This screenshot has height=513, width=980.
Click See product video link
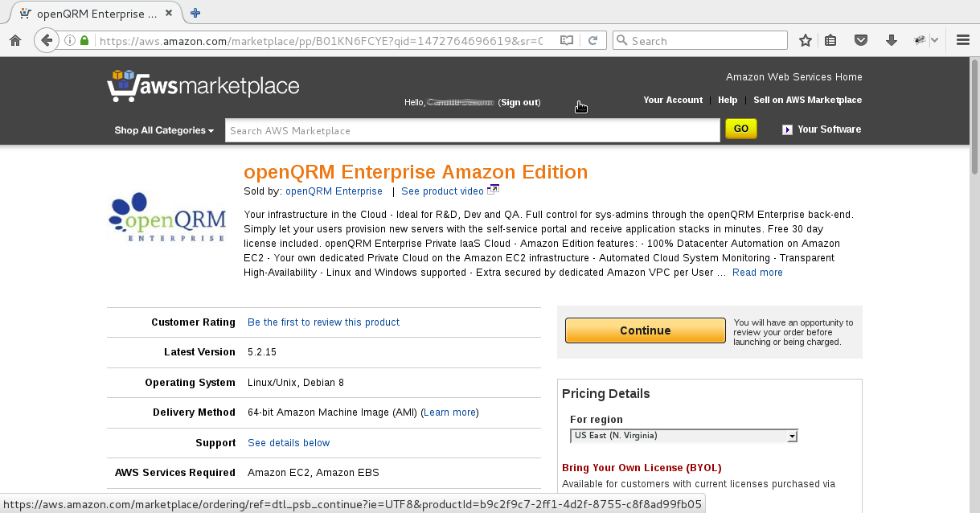442,191
